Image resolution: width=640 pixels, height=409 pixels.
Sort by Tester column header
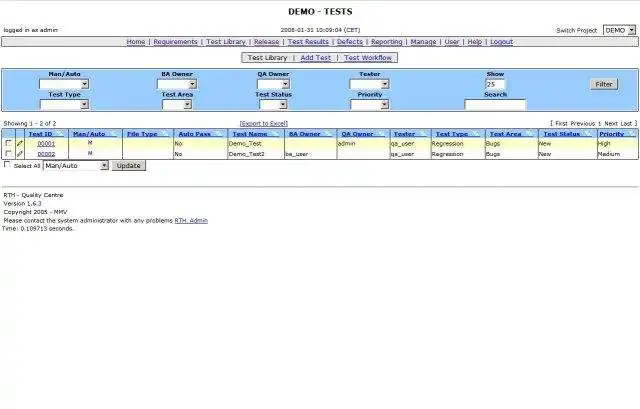[x=404, y=134]
